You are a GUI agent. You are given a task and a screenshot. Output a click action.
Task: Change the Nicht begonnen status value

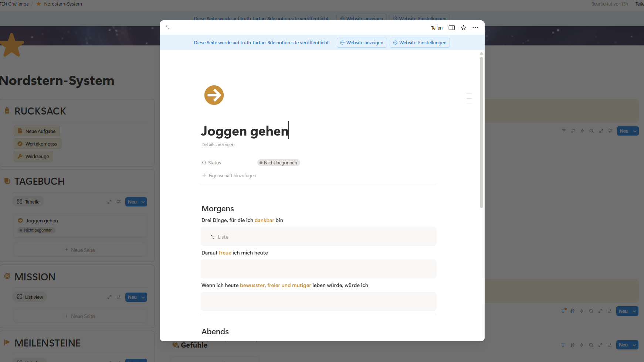[279, 163]
